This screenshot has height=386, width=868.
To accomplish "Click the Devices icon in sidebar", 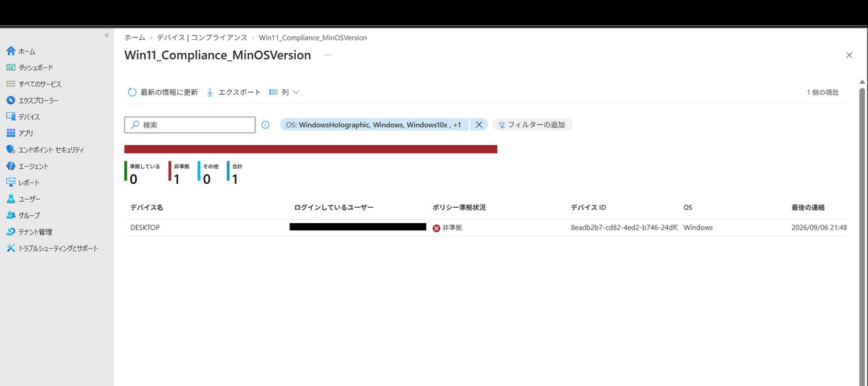I will (x=10, y=117).
